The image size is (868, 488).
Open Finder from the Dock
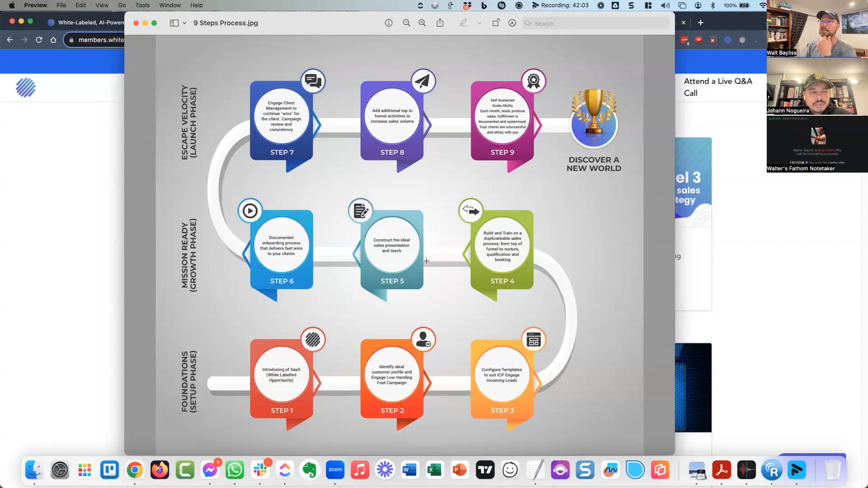(34, 470)
